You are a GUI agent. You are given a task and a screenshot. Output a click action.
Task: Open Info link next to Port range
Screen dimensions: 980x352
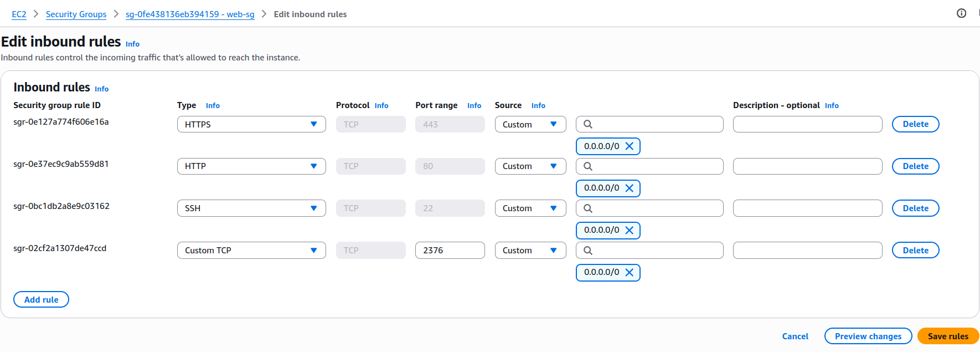tap(474, 106)
